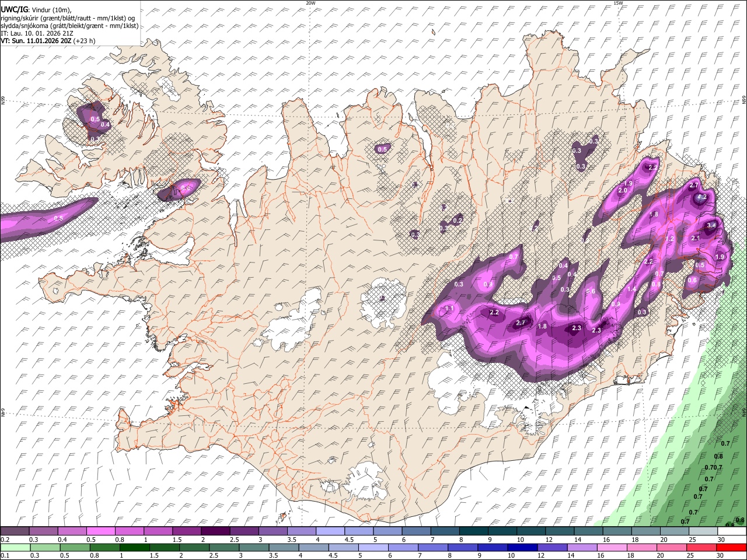Image resolution: width=747 pixels, height=560 pixels.
Task: Select snow scale swatch between 4 and 4.5
Action: [330, 531]
